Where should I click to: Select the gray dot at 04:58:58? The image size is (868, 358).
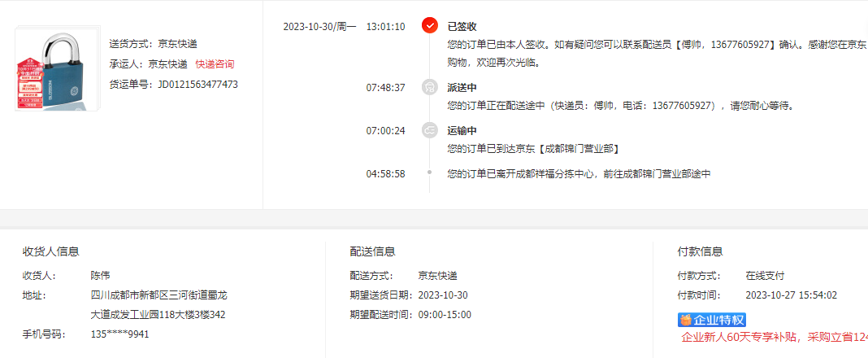pos(430,172)
